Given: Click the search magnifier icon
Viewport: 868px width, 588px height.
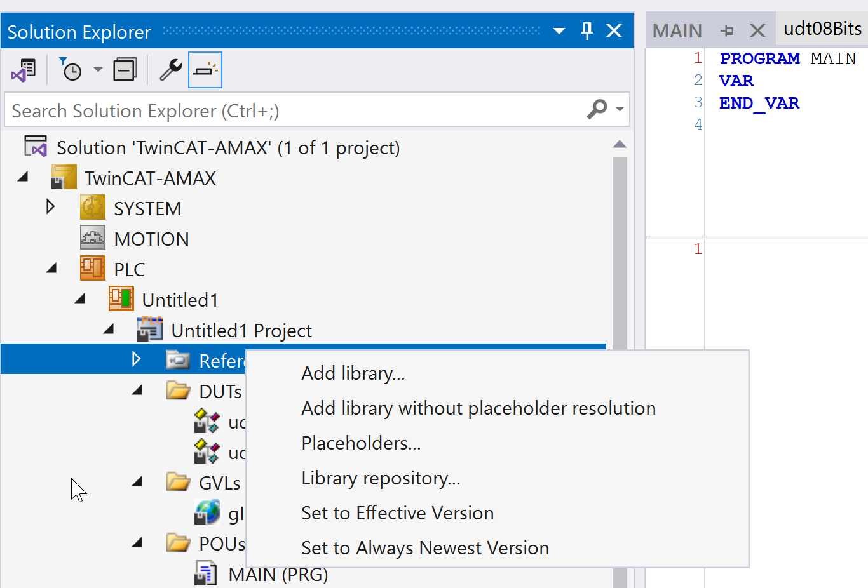Looking at the screenshot, I should click(597, 109).
